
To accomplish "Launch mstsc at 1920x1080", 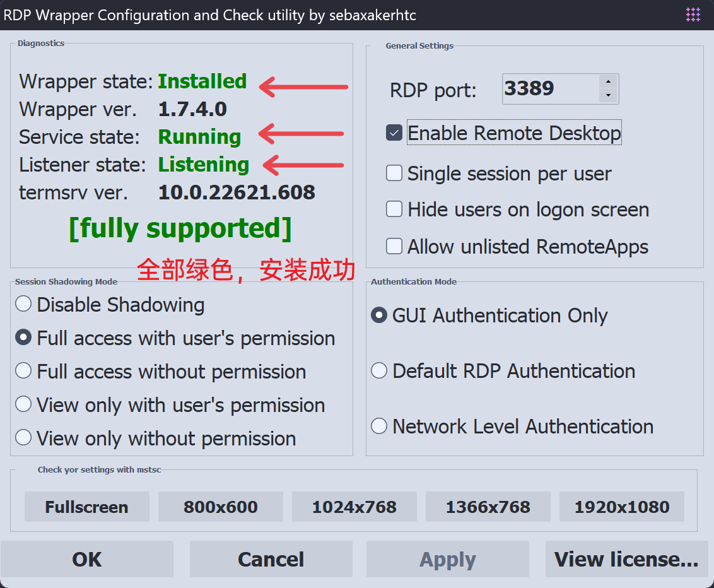I will pyautogui.click(x=622, y=507).
